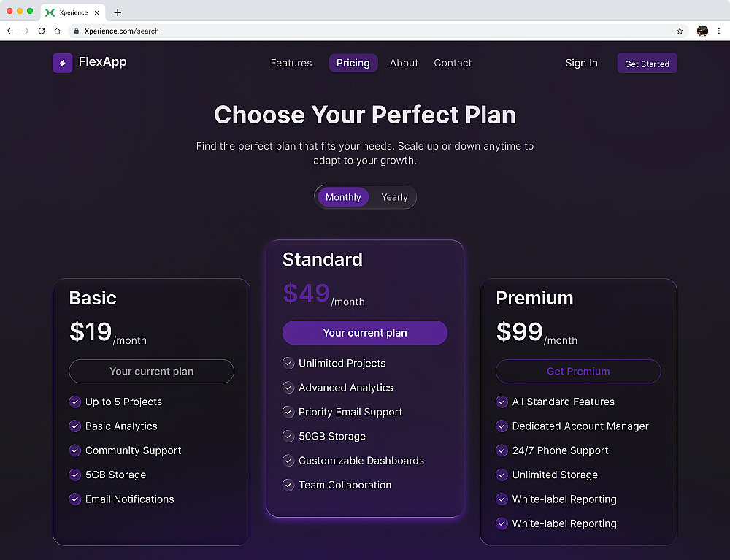Click the checkmark beside Unlimited Projects
The height and width of the screenshot is (560, 730).
(288, 363)
